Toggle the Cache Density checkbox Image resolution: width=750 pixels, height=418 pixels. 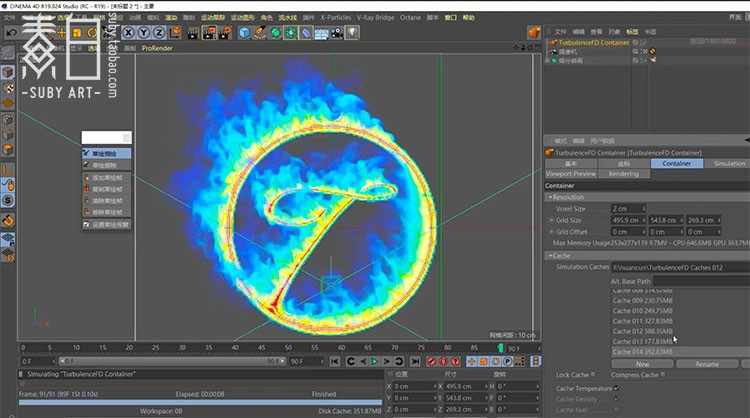pyautogui.click(x=616, y=399)
